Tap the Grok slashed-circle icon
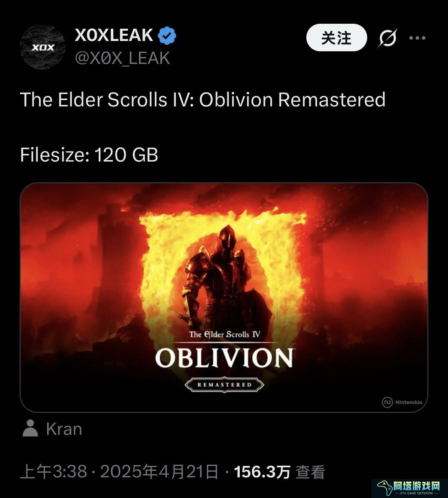The image size is (448, 498). 388,38
